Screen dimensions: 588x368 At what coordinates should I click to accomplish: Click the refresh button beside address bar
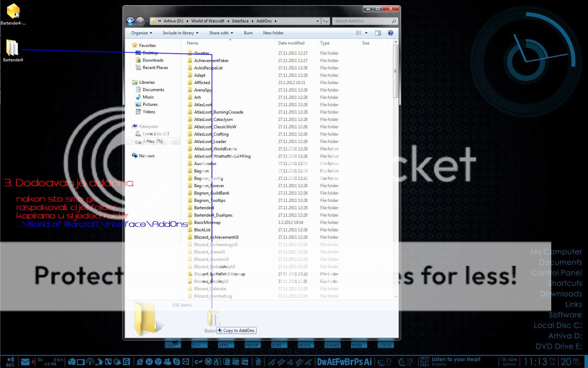pos(325,21)
